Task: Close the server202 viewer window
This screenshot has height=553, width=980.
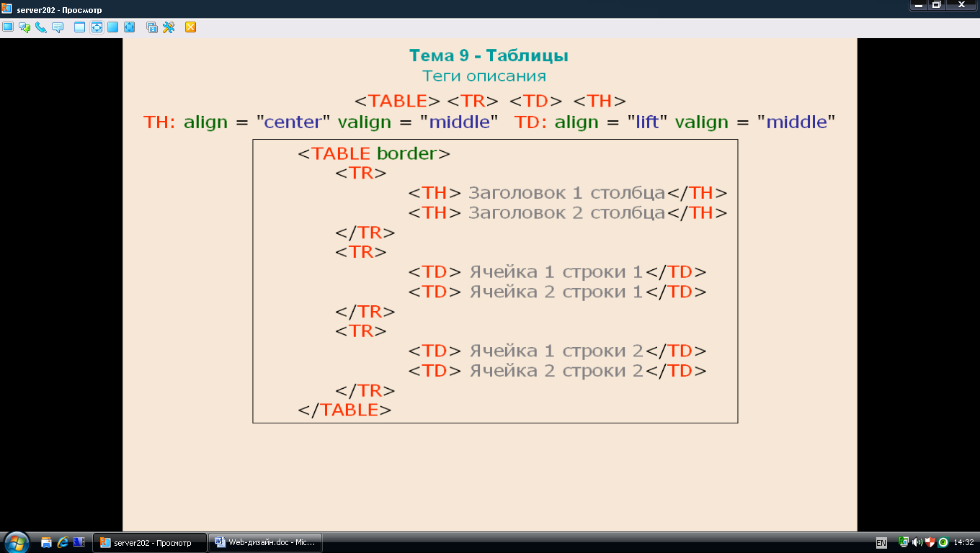Action: point(961,5)
